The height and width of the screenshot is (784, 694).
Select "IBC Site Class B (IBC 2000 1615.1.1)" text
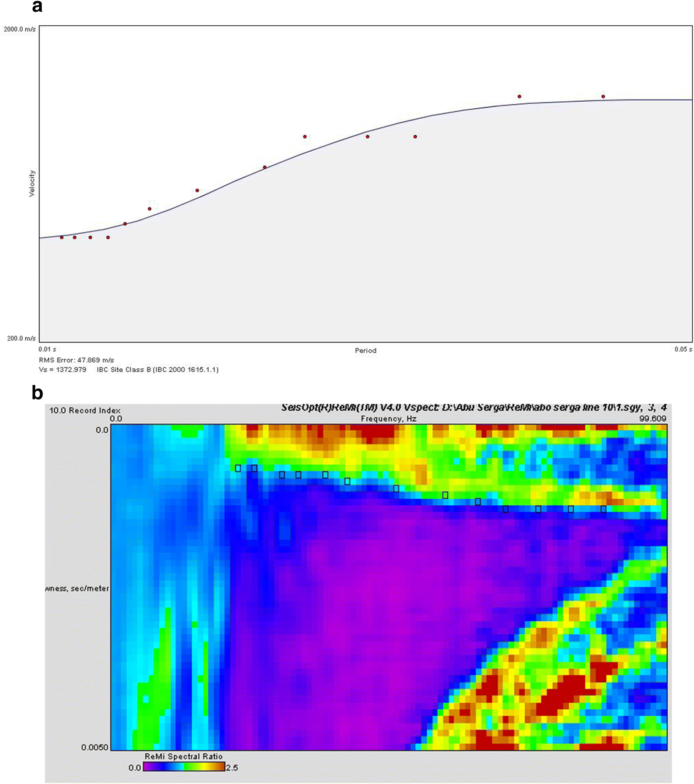click(158, 370)
